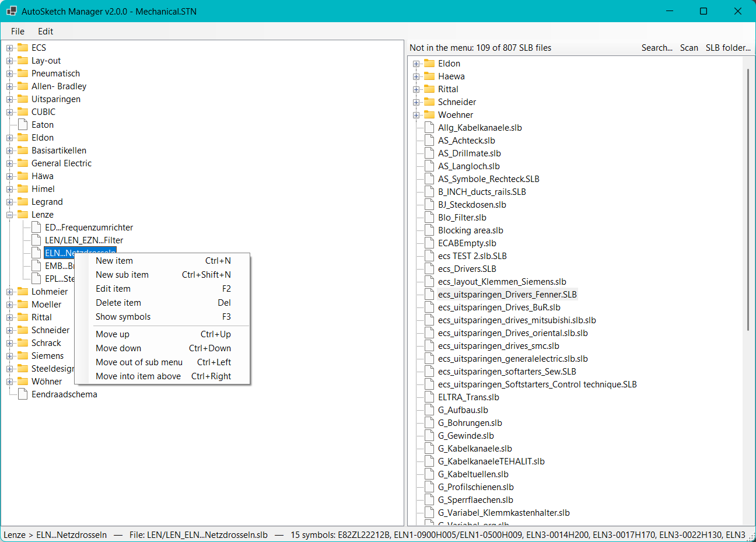Image resolution: width=756 pixels, height=542 pixels.
Task: Select G_Variabel_Klemmkastenhalter.slb file
Action: (x=504, y=512)
